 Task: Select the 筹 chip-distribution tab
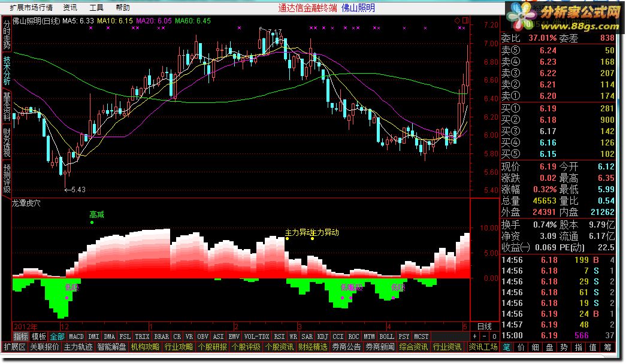coord(607,347)
